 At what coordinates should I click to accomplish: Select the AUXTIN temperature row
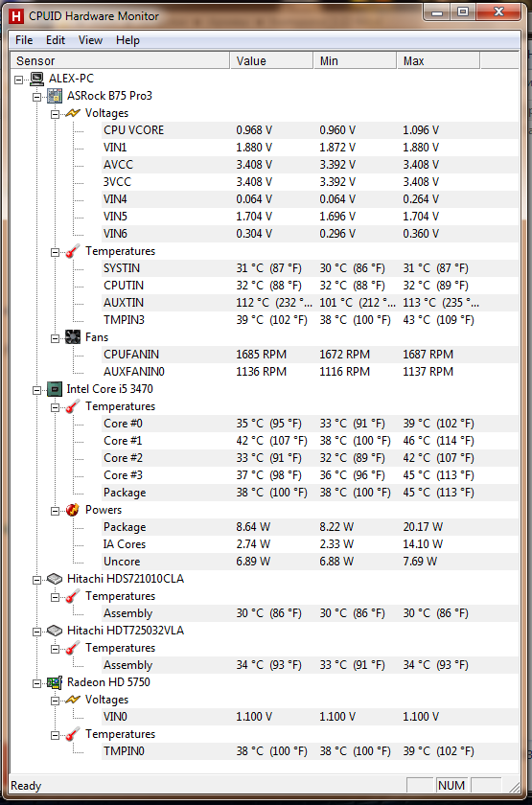tap(311, 303)
